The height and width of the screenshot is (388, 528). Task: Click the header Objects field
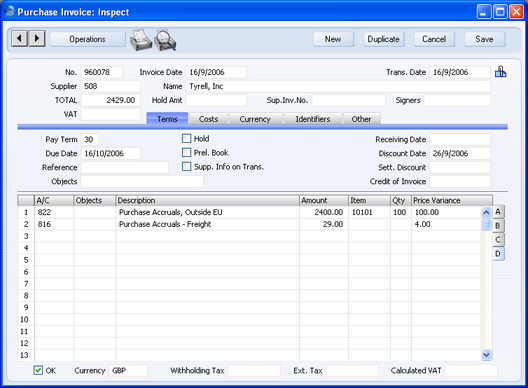click(x=142, y=182)
